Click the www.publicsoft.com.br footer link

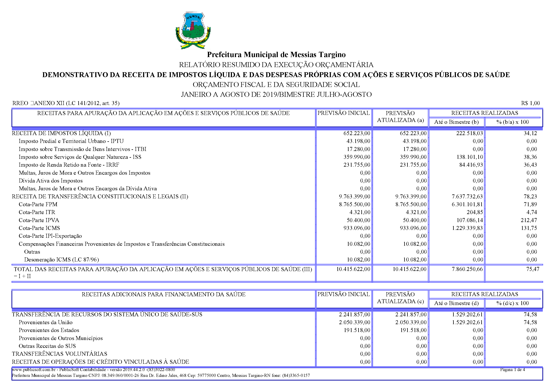pyautogui.click(x=34, y=370)
